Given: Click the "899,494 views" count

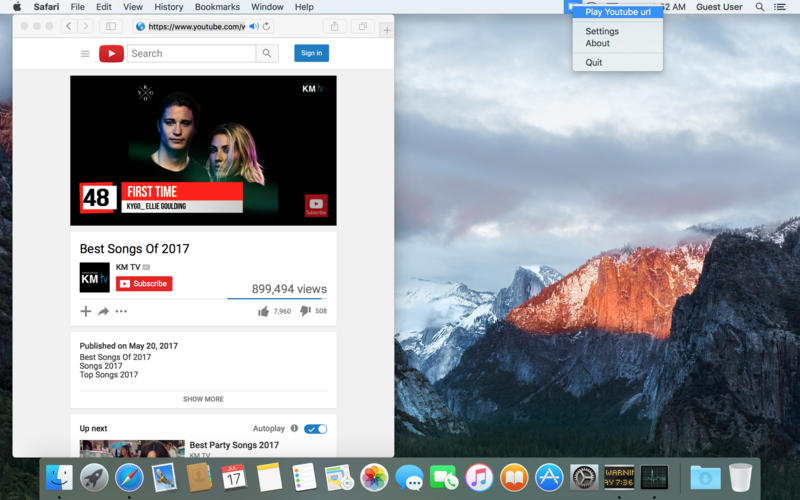Looking at the screenshot, I should tap(289, 289).
